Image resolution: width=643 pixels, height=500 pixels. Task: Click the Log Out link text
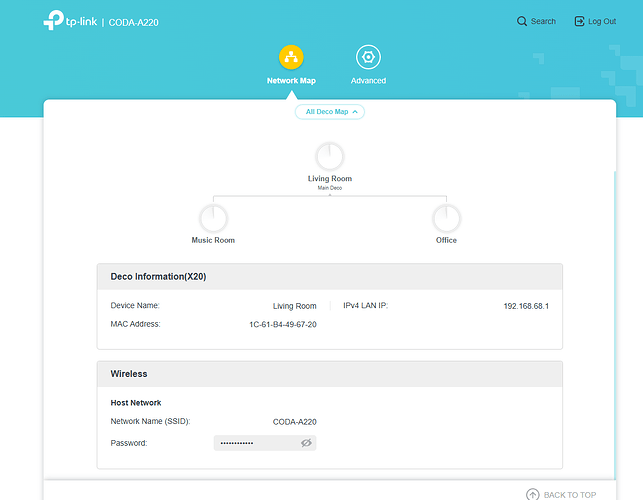pos(602,21)
